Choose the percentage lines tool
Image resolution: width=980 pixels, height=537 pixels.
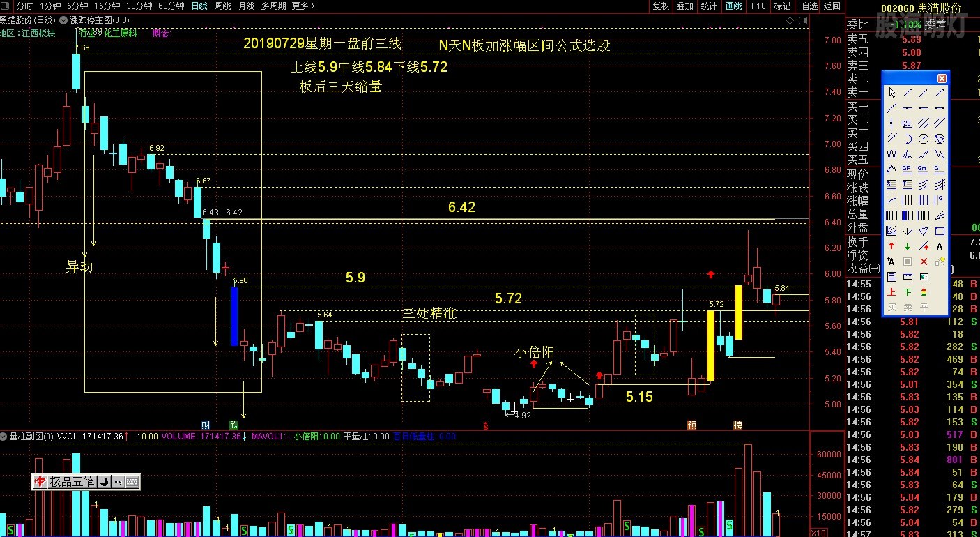click(x=892, y=184)
